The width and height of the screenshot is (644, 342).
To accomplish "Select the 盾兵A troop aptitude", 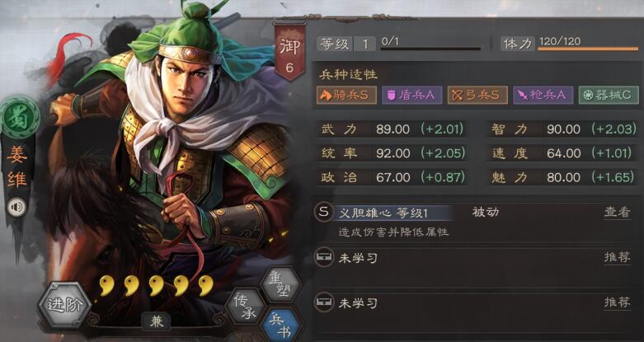I will pyautogui.click(x=412, y=96).
